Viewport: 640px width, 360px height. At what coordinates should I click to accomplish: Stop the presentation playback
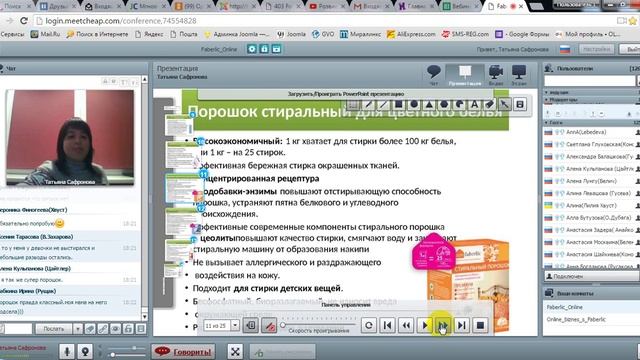point(480,325)
